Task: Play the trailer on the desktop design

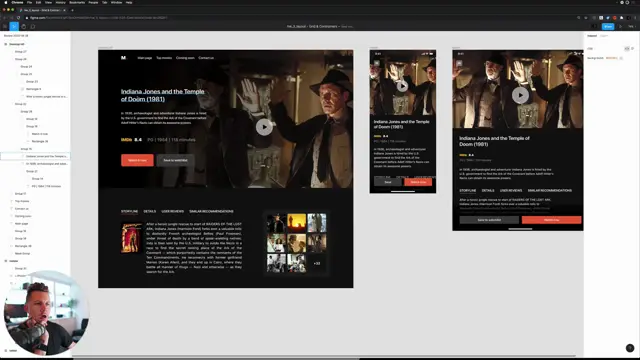Action: [x=264, y=127]
